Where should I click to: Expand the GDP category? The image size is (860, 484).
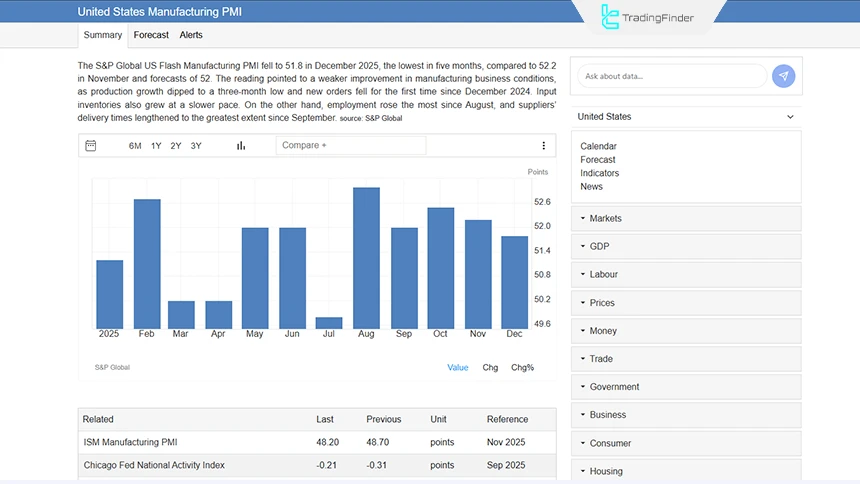pyautogui.click(x=685, y=246)
